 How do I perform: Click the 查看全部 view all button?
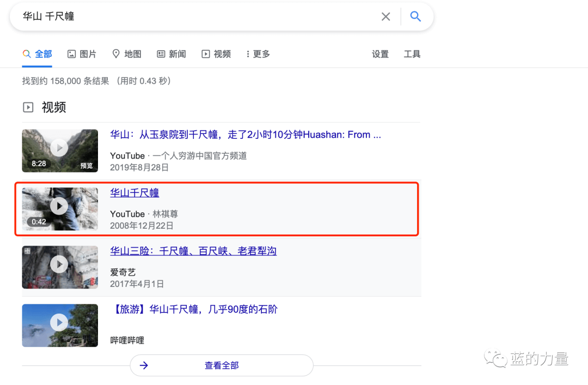click(222, 365)
